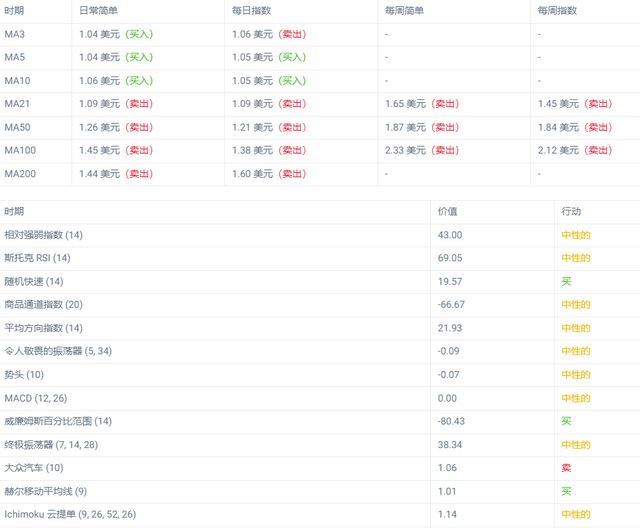The width and height of the screenshot is (640, 528).
Task: Select the value 19.57
Action: (450, 282)
